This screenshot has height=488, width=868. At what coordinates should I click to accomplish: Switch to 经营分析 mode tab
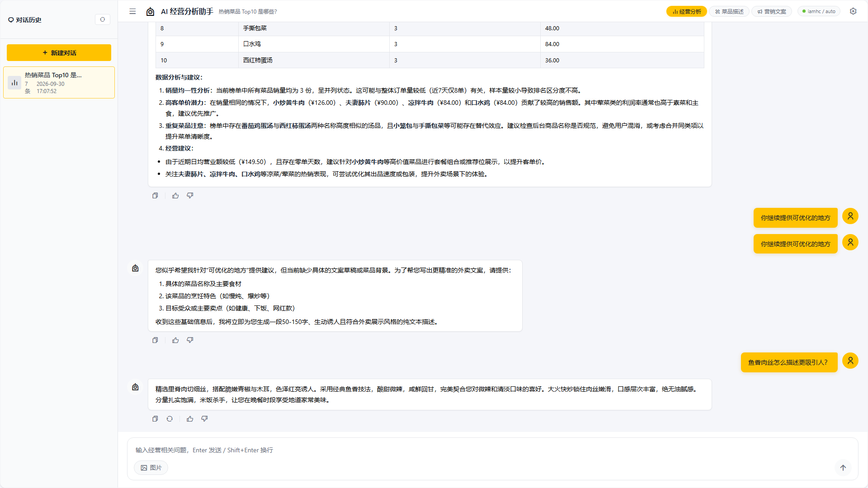click(x=686, y=11)
